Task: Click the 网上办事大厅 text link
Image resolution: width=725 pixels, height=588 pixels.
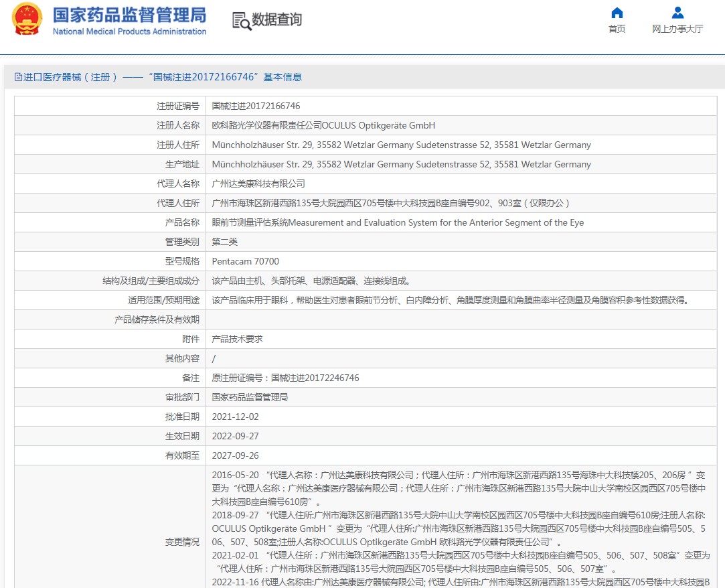Action: (677, 29)
